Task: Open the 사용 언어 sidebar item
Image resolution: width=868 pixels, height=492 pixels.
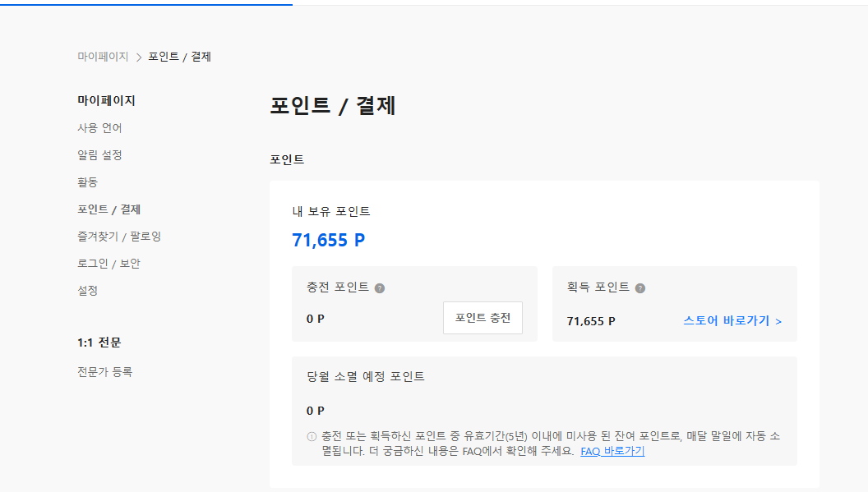Action: point(99,128)
